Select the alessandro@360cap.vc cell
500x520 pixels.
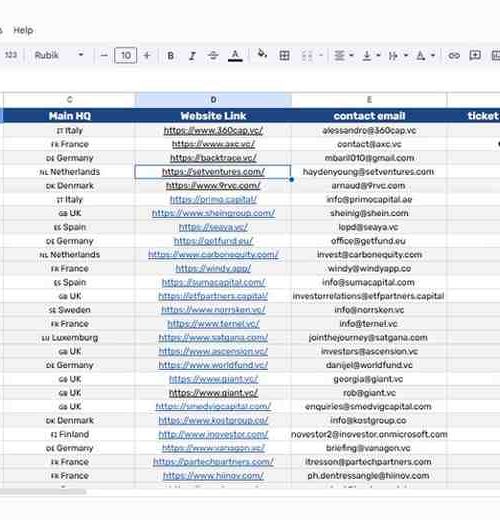[x=369, y=130]
